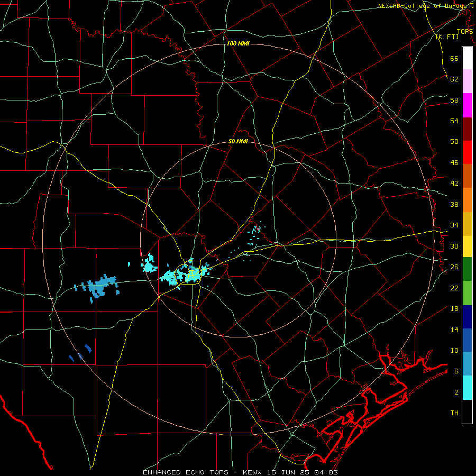Click the legend value 42
476x476 pixels.
click(454, 184)
